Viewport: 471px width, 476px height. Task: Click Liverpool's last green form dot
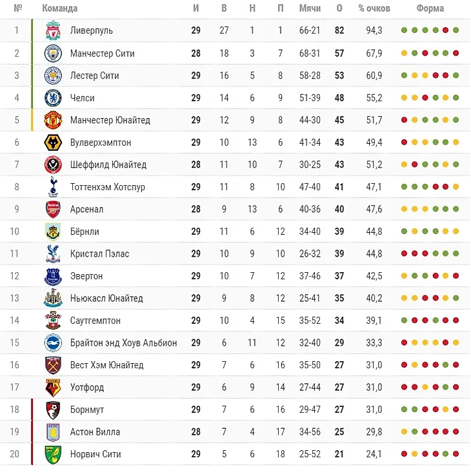tap(456, 30)
